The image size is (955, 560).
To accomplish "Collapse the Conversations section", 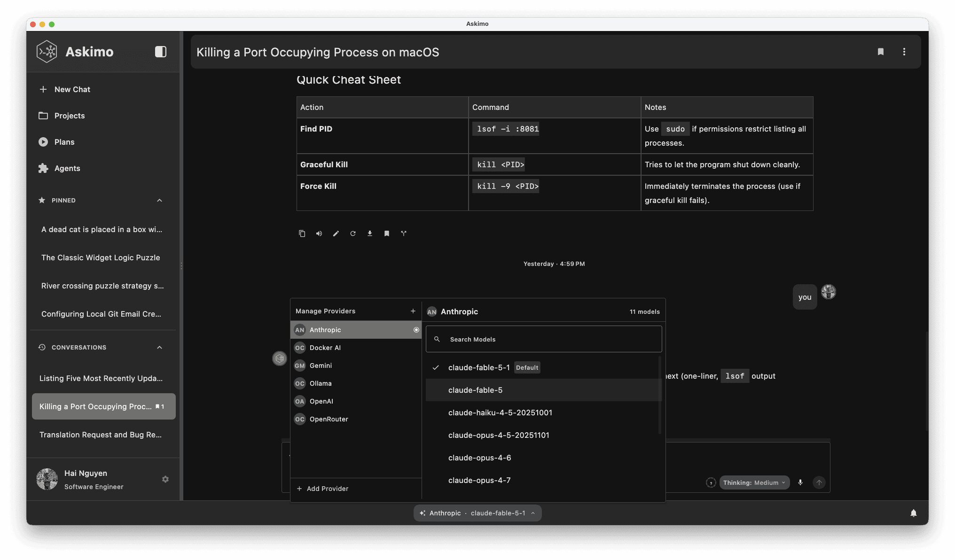I will point(159,347).
